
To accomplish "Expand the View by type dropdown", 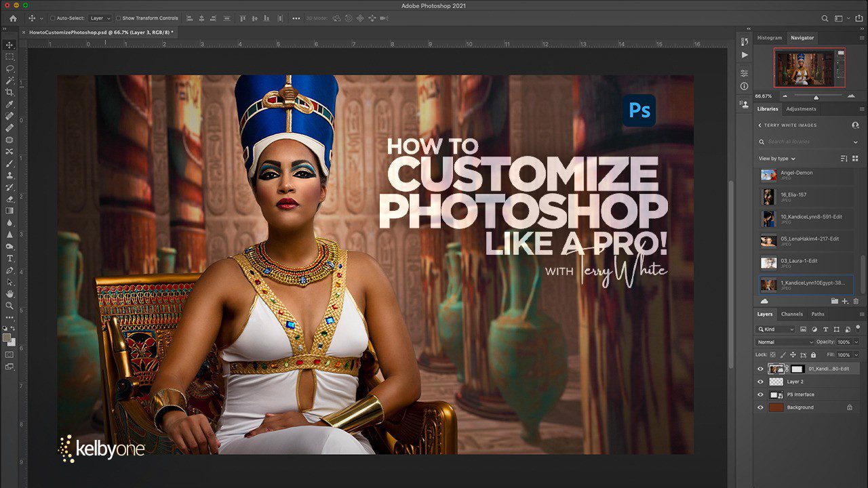I will [x=777, y=159].
